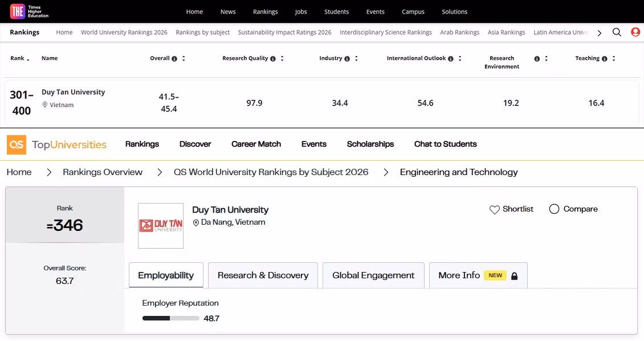This screenshot has height=341, width=644.
Task: Sort by Research Environment arrows
Action: pyautogui.click(x=546, y=58)
